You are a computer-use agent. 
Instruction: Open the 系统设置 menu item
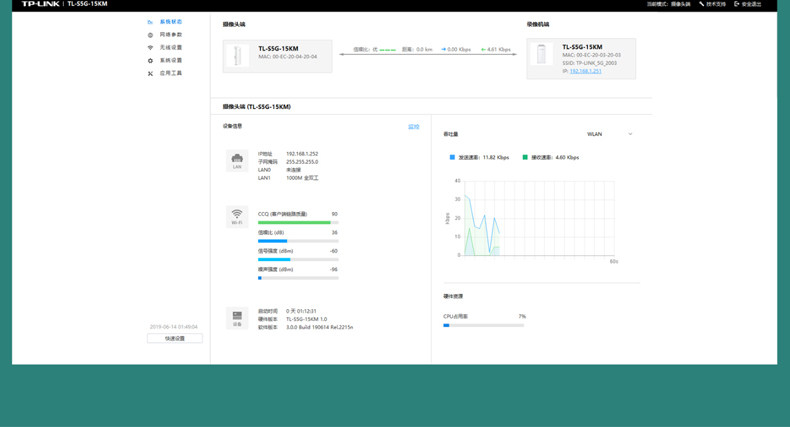[x=171, y=60]
